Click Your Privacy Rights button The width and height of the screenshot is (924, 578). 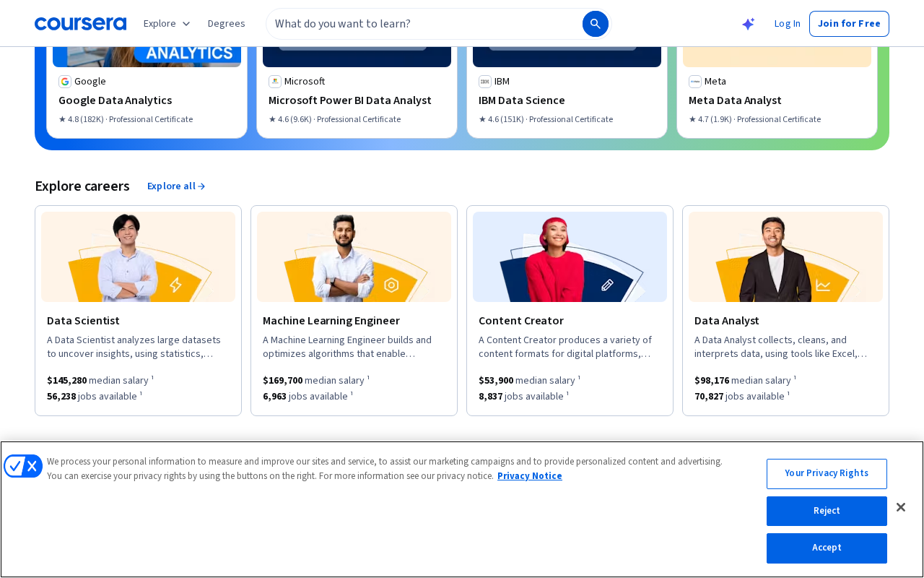827,473
